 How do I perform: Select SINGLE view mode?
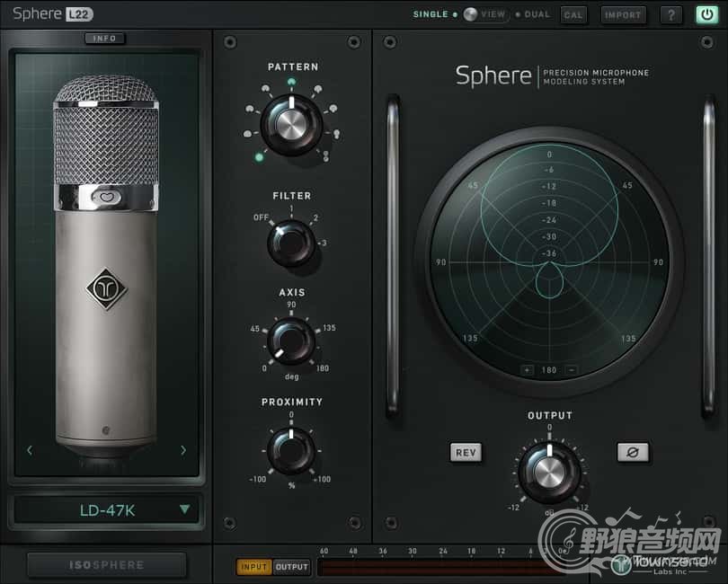[x=431, y=14]
